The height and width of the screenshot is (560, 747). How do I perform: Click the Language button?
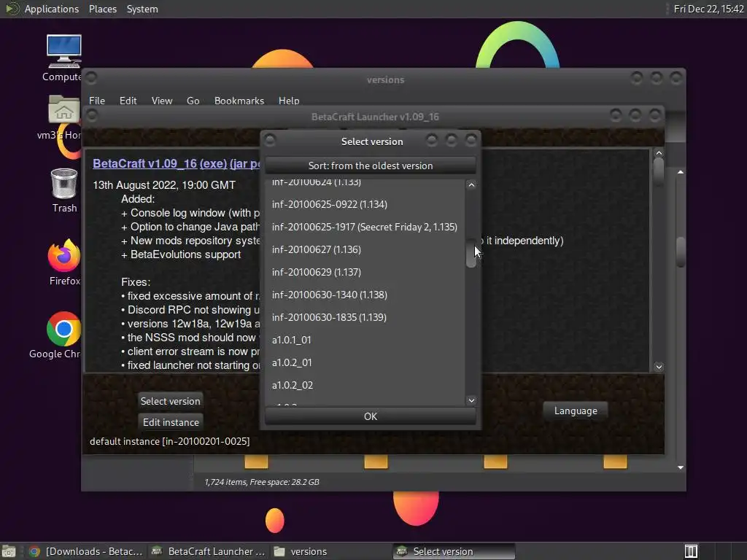click(576, 411)
